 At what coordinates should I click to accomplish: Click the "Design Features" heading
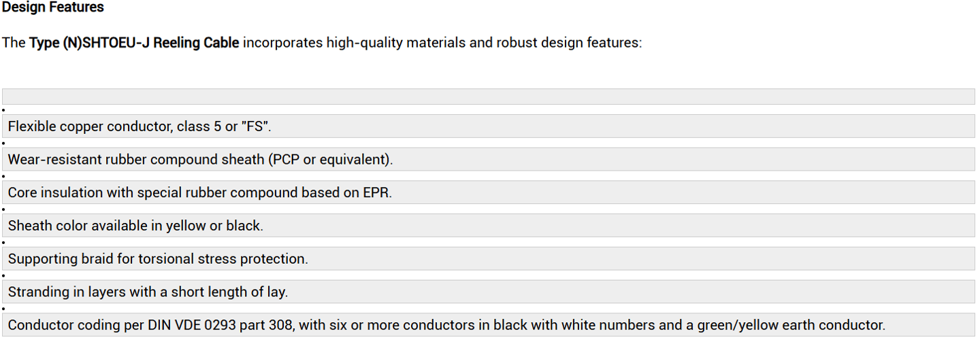click(x=53, y=7)
